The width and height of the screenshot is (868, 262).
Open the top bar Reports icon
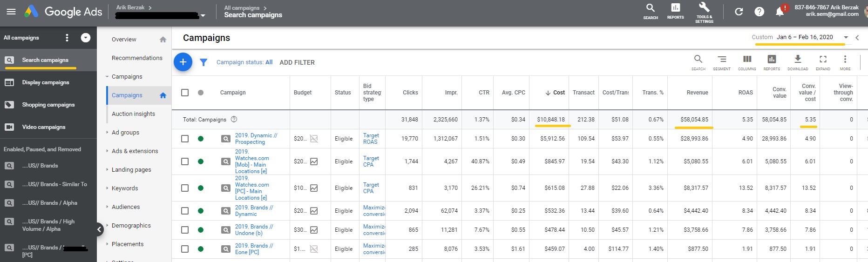coord(675,11)
